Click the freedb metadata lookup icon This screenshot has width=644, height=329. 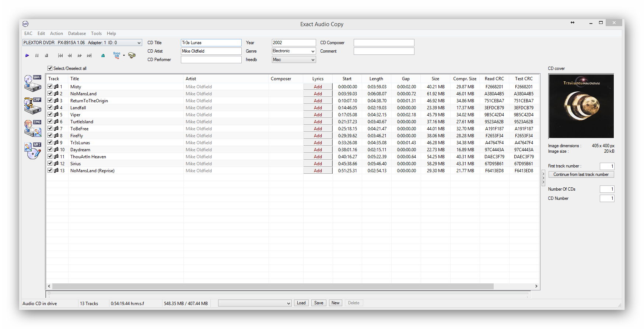coord(117,56)
